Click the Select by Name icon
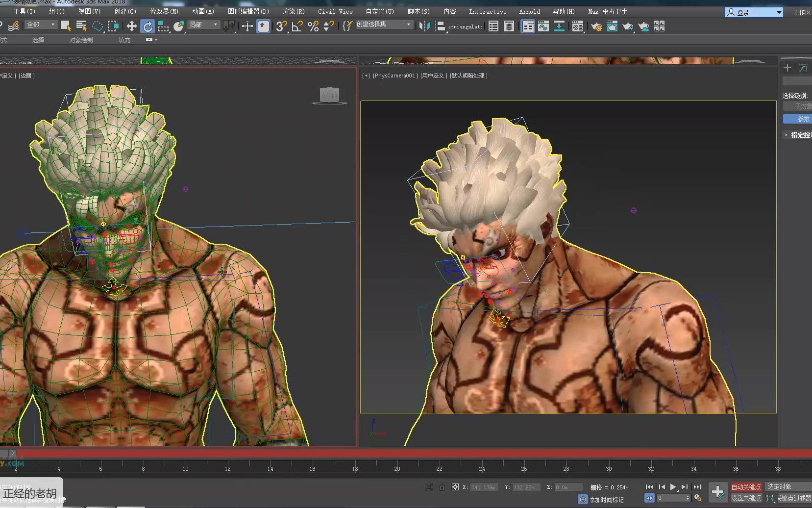Viewport: 812px width, 508px height. click(81, 26)
